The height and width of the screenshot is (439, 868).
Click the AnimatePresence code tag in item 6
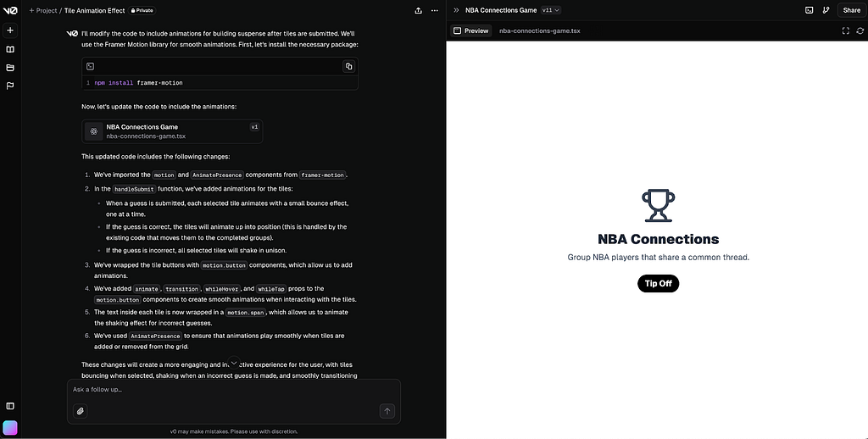click(155, 336)
